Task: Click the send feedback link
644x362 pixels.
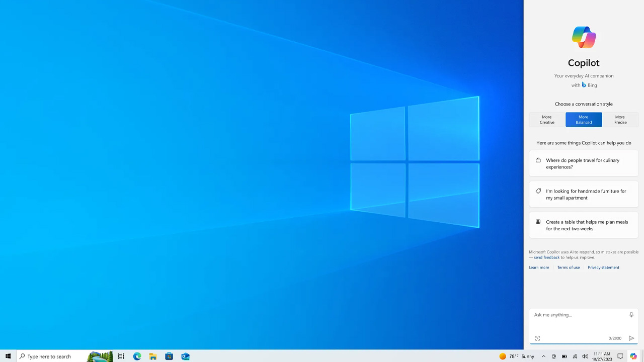Action: (546, 257)
